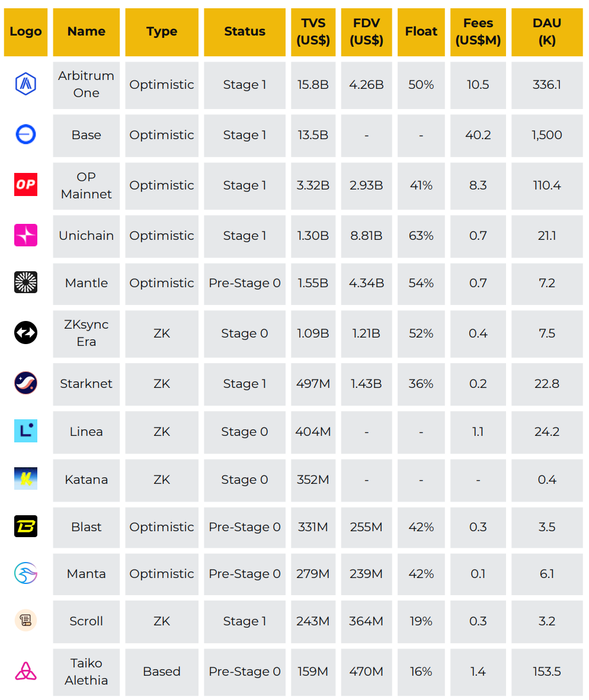Click the ZKsync Era arrows logo
Screen dimensions: 589x700
(25, 333)
